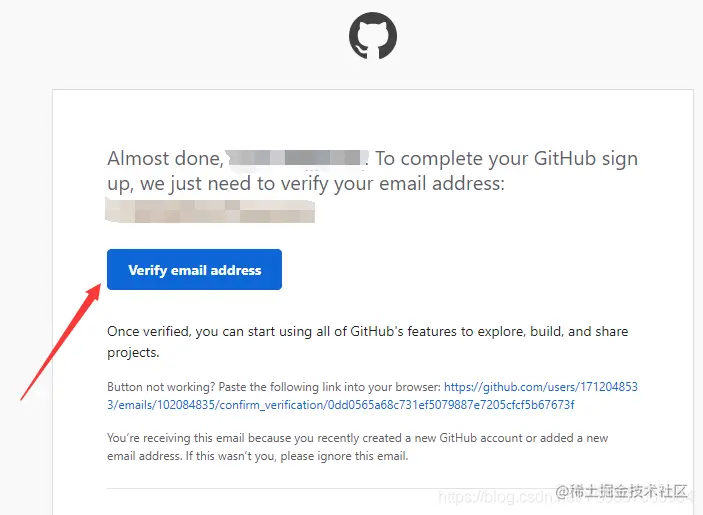This screenshot has width=703, height=515.
Task: Click the GitHub Octocat logo
Action: (x=373, y=36)
